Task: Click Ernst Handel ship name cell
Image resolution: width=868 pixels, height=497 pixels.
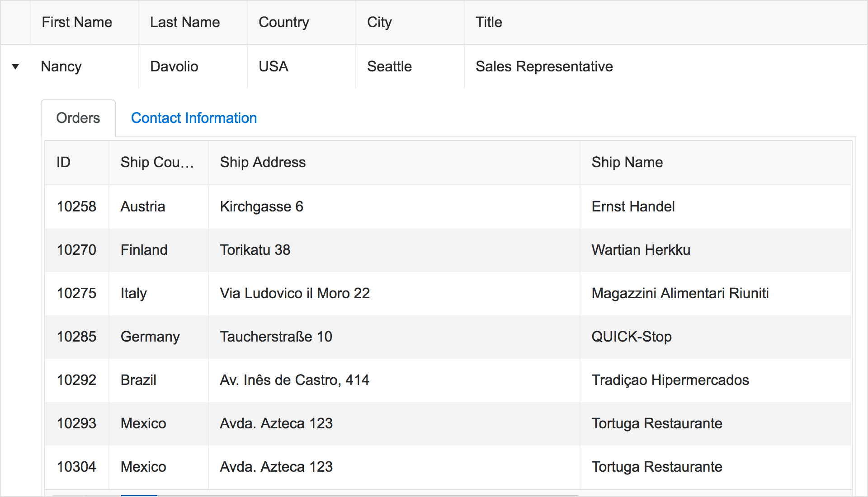Action: pos(632,206)
